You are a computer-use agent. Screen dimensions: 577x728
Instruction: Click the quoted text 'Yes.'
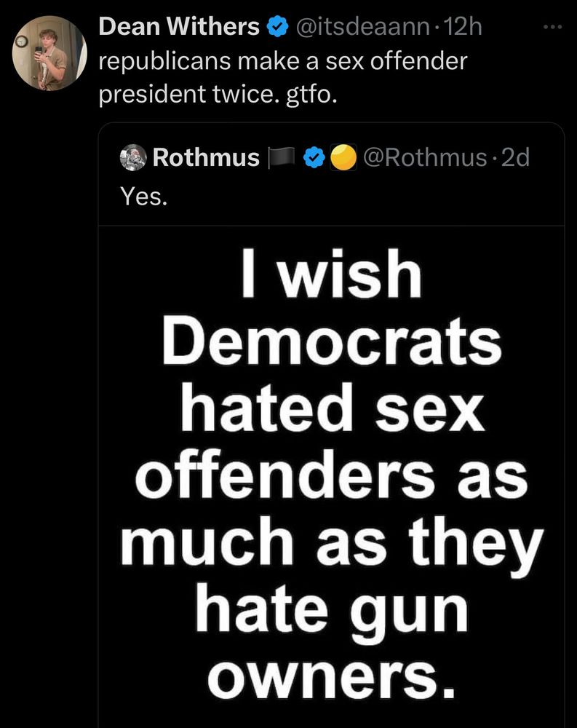143,197
